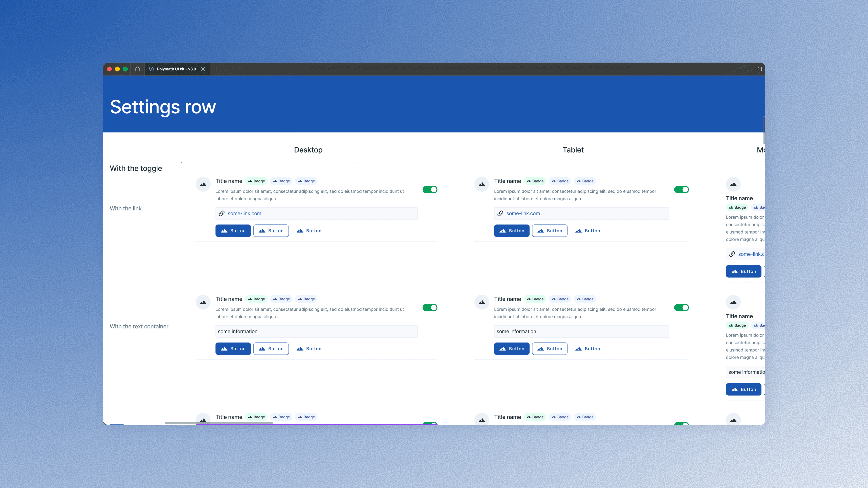Image resolution: width=868 pixels, height=488 pixels.
Task: Click the avatar mountain icon in the first Desktop row
Action: coord(203,184)
